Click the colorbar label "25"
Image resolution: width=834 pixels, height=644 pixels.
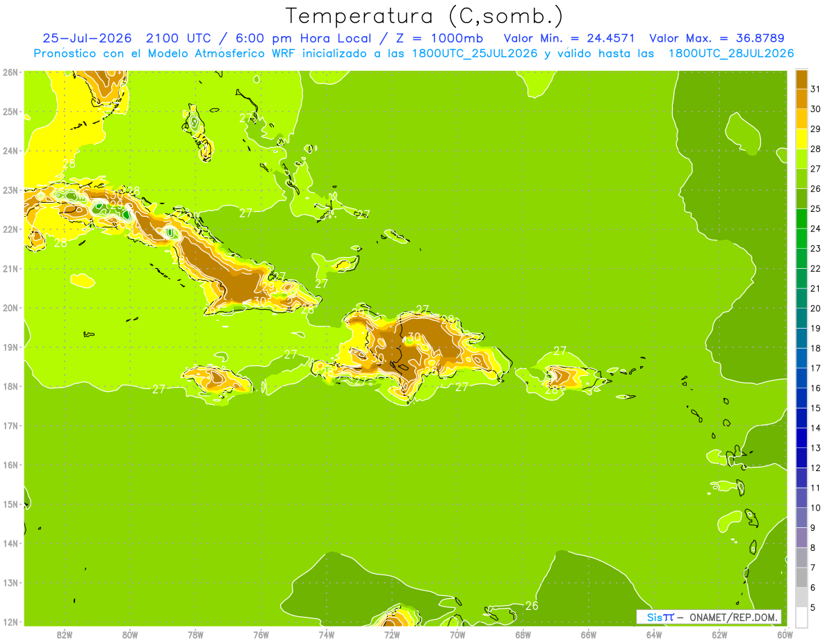pos(816,208)
